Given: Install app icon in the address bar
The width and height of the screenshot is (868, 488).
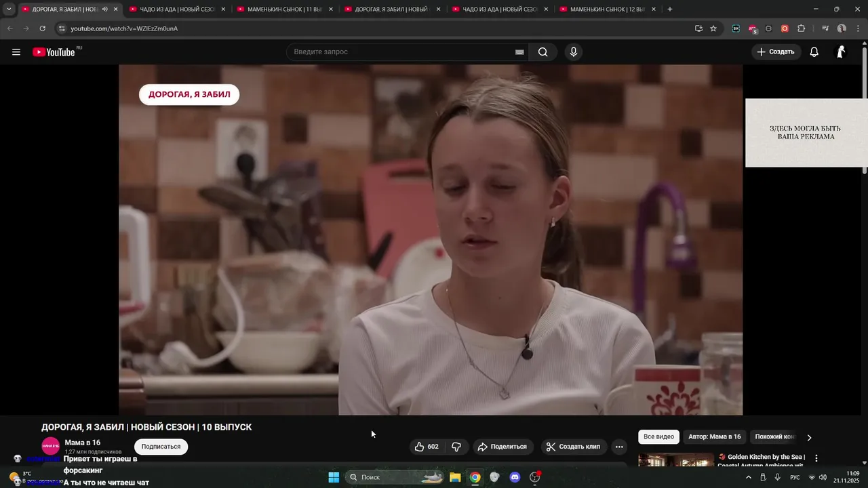Looking at the screenshot, I should coord(698,28).
